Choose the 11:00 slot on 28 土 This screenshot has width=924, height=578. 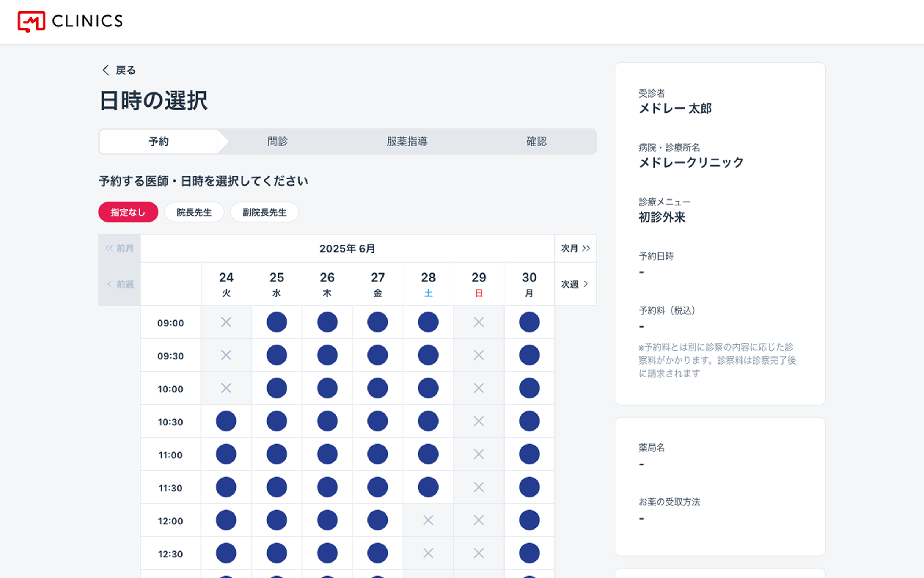(x=428, y=454)
